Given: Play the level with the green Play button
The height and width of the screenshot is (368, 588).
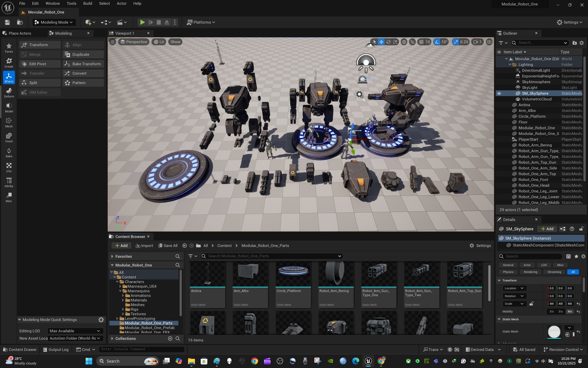Looking at the screenshot, I should pos(142,22).
